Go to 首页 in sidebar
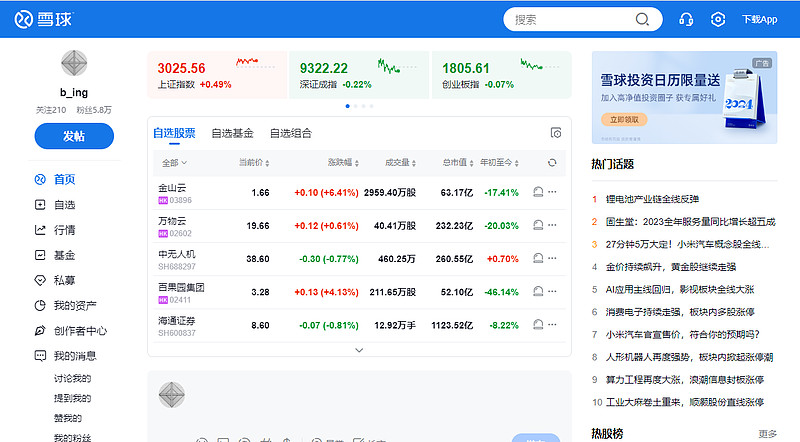Viewport: 800px width, 442px height. click(x=55, y=179)
